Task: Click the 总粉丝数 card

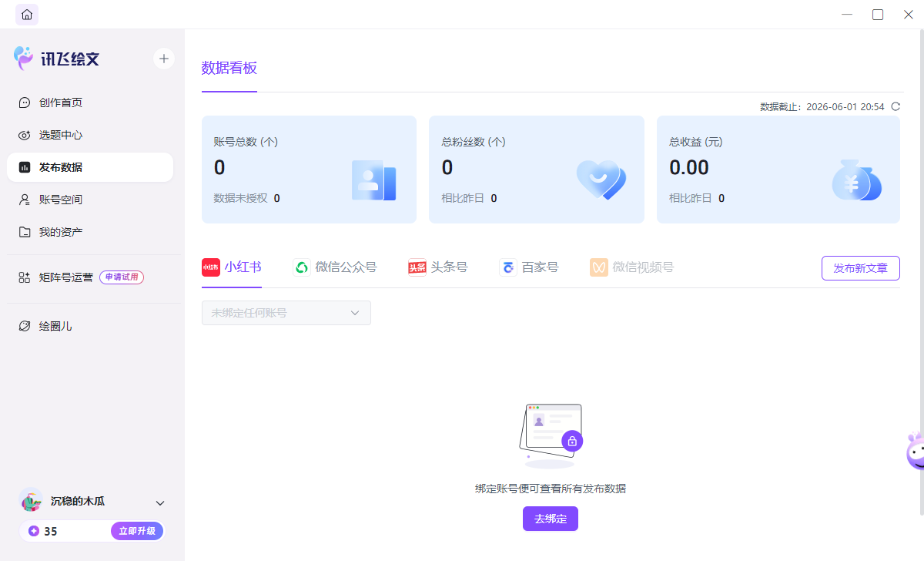Action: (x=537, y=170)
